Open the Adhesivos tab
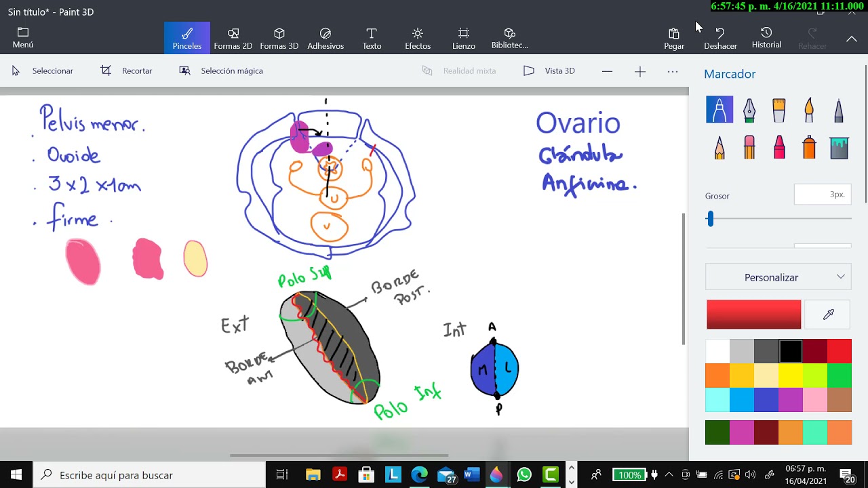The image size is (868, 488). pyautogui.click(x=325, y=38)
